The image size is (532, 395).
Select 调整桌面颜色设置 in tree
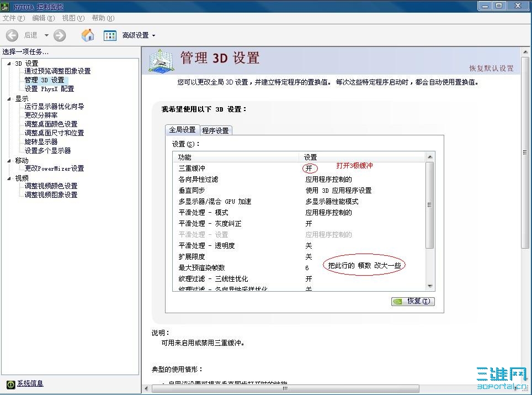click(x=51, y=124)
